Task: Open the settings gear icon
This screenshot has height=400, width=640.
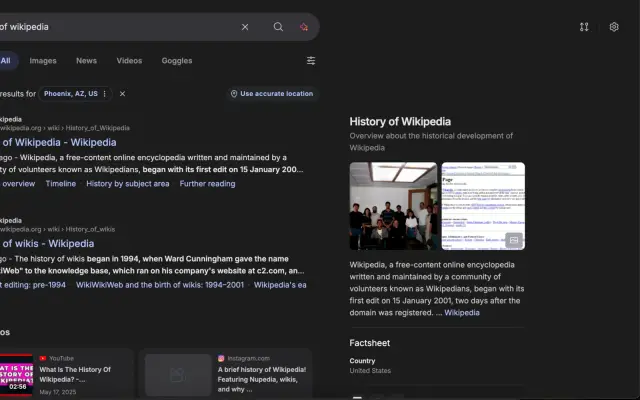Action: pos(614,27)
